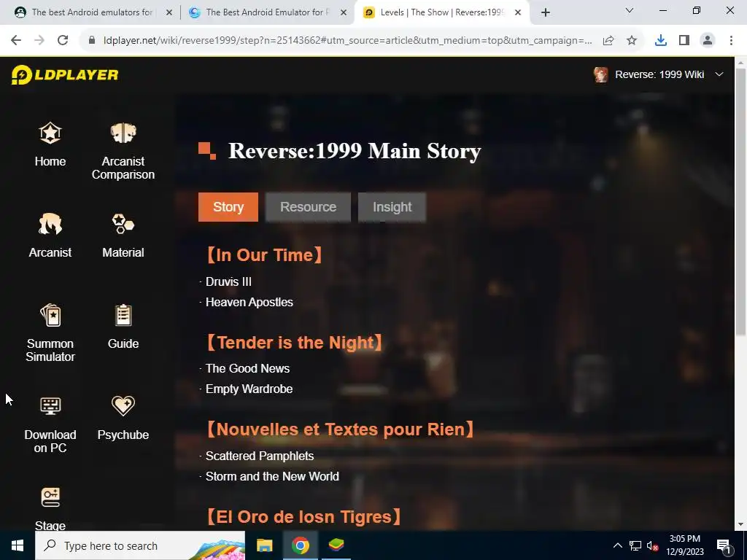Click the LDPlayer logo
The height and width of the screenshot is (560, 747).
tap(65, 75)
